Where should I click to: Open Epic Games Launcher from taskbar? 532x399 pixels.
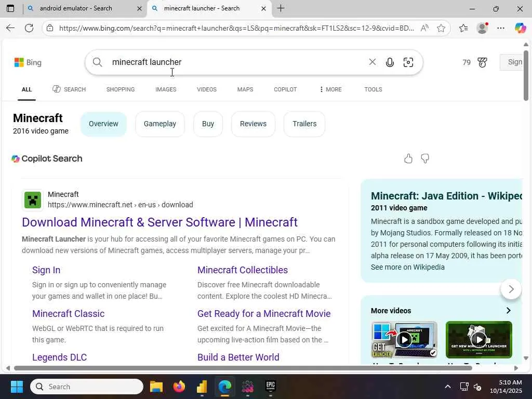pos(270,387)
